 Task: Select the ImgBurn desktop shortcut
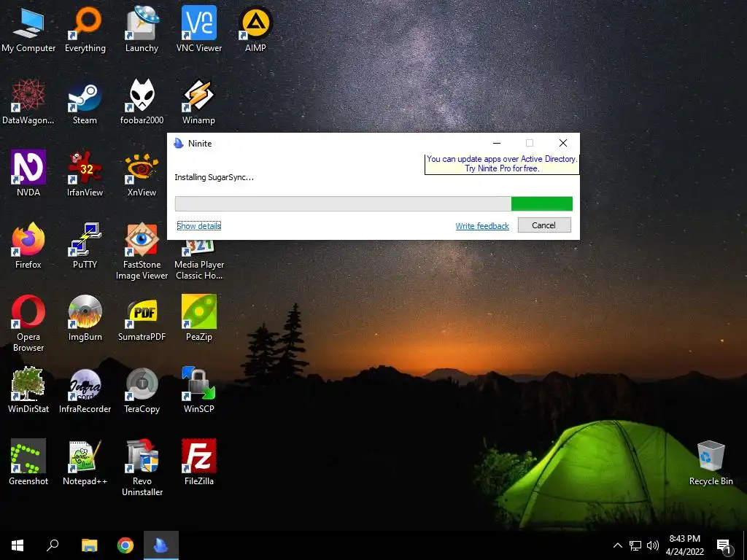point(85,318)
